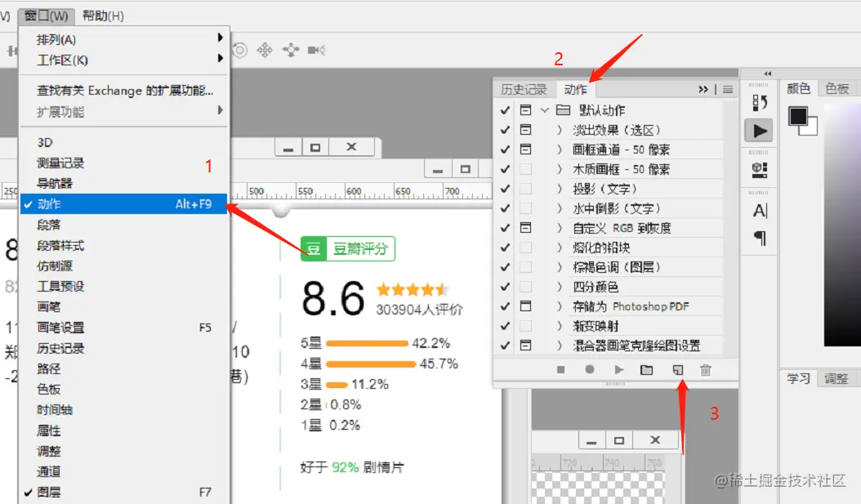Toggle dialog box for 存储为 Photoshop PDF
The width and height of the screenshot is (861, 504).
click(x=525, y=306)
